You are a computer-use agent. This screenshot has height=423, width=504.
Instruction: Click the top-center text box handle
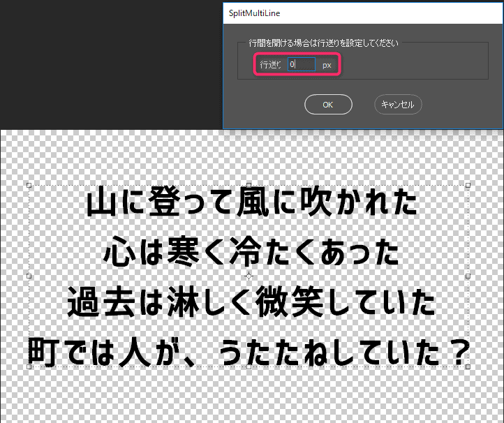(x=249, y=186)
